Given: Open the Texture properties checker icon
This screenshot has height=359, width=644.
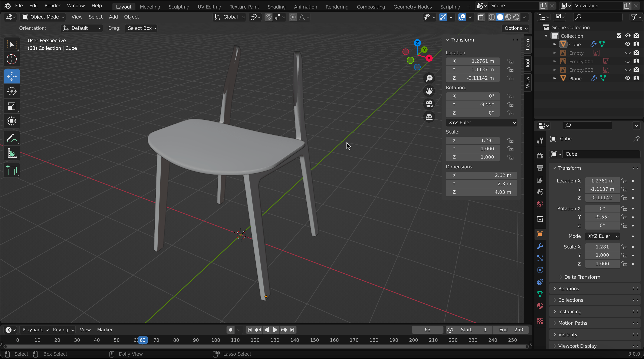Looking at the screenshot, I should [540, 321].
